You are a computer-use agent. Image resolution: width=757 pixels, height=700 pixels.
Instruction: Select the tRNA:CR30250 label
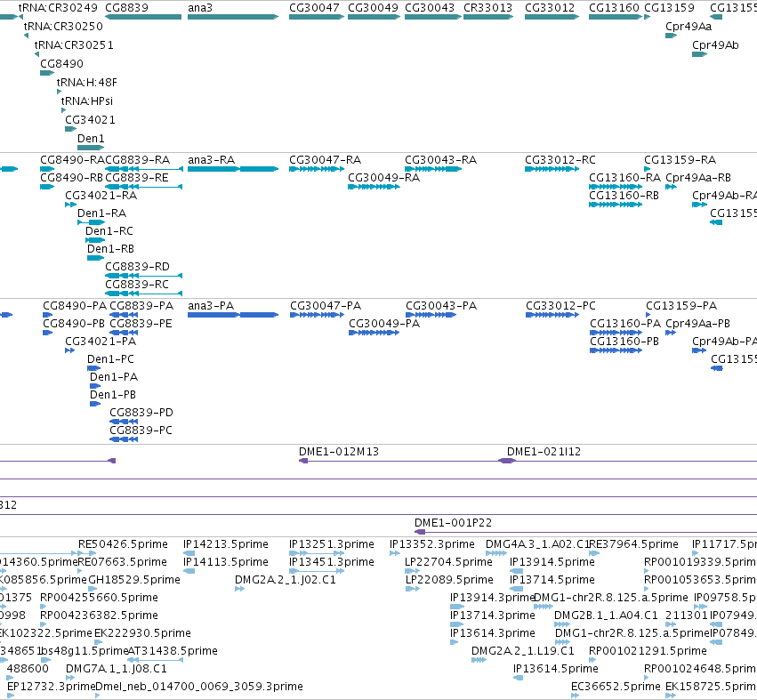point(63,26)
